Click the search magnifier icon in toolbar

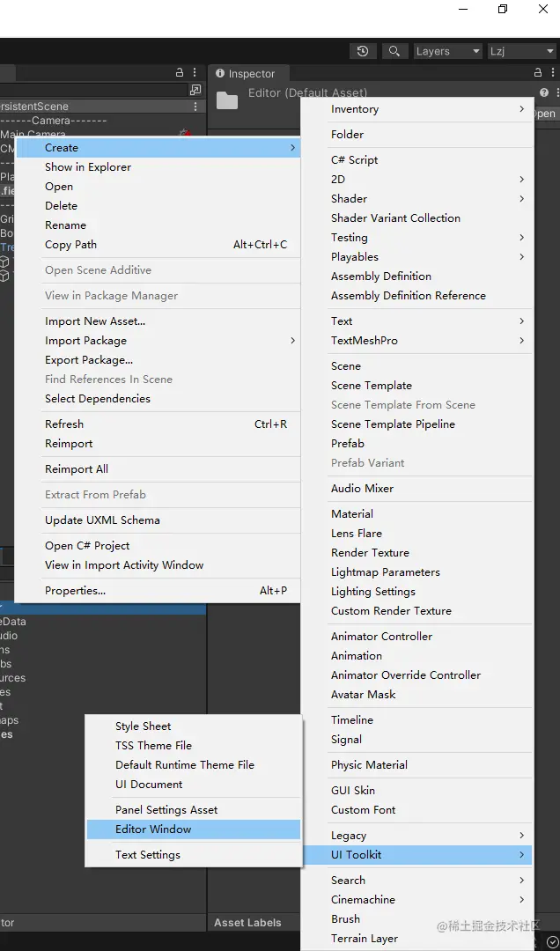click(x=394, y=52)
